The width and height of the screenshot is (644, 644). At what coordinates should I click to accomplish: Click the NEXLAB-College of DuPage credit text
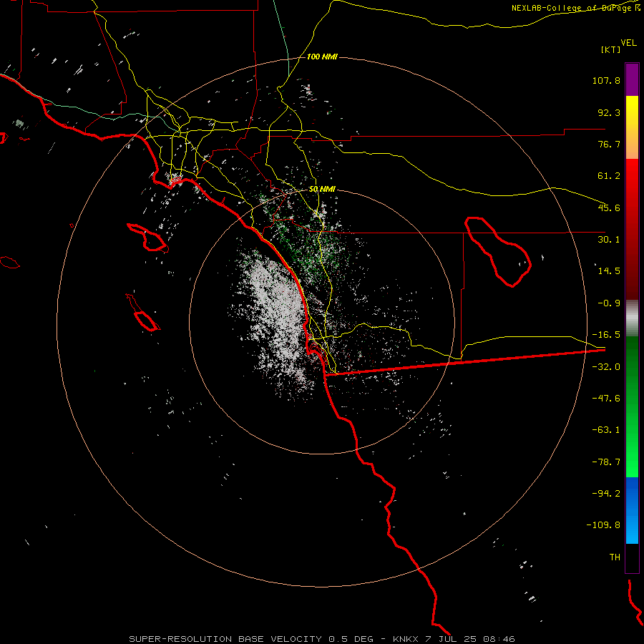click(x=575, y=8)
